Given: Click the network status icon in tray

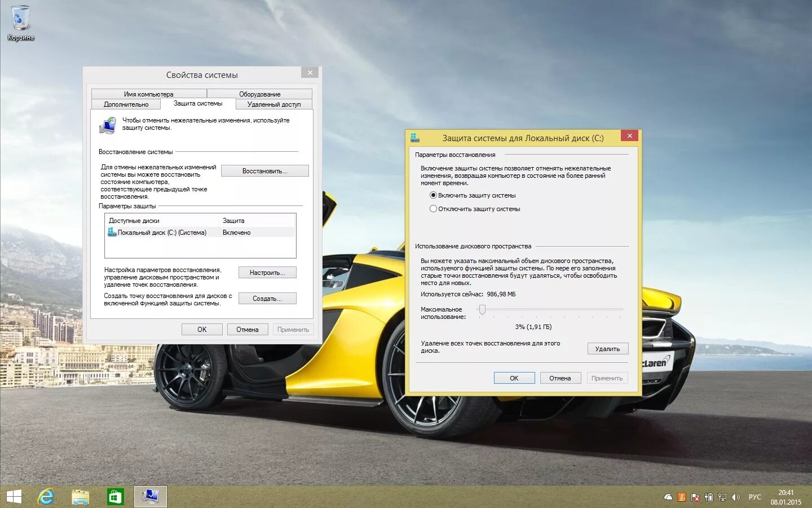Looking at the screenshot, I should pyautogui.click(x=722, y=497).
